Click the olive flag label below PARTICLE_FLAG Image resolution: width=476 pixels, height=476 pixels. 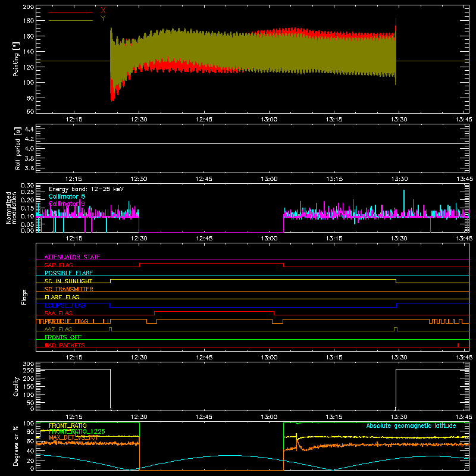coord(58,329)
